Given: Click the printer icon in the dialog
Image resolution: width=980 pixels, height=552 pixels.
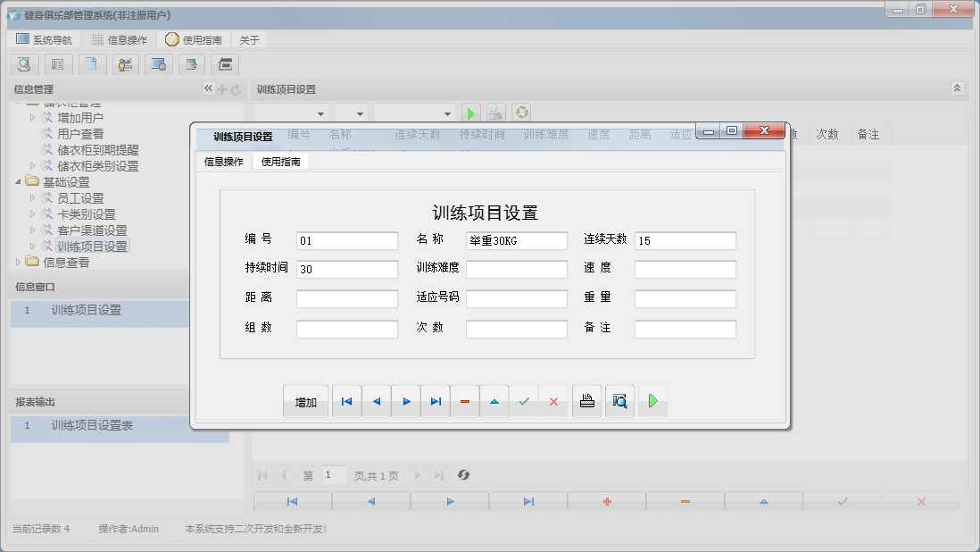Looking at the screenshot, I should (x=586, y=401).
